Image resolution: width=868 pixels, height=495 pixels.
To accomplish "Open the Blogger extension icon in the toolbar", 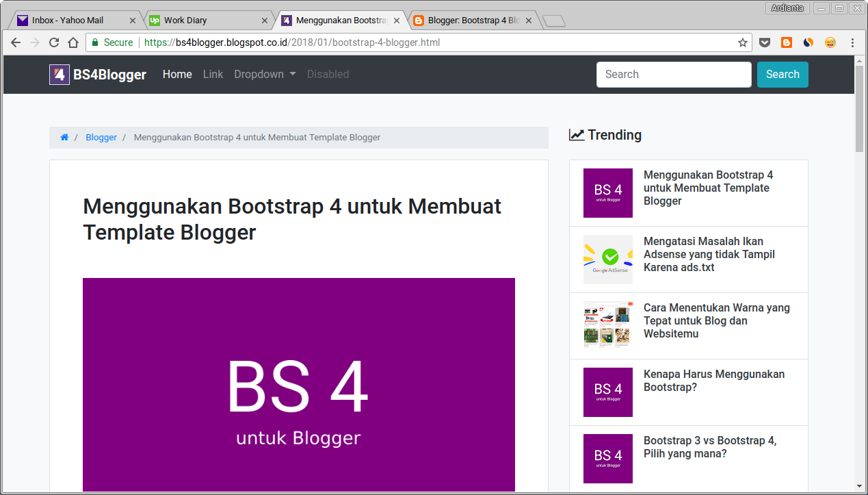I will [x=786, y=42].
